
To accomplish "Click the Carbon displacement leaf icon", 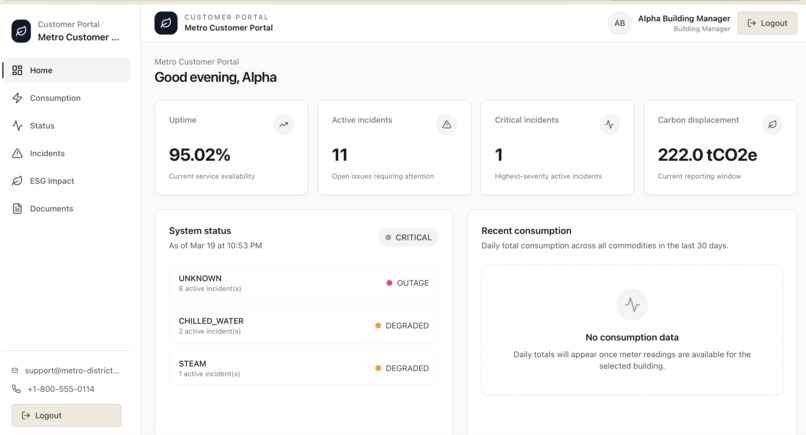I will pos(772,124).
